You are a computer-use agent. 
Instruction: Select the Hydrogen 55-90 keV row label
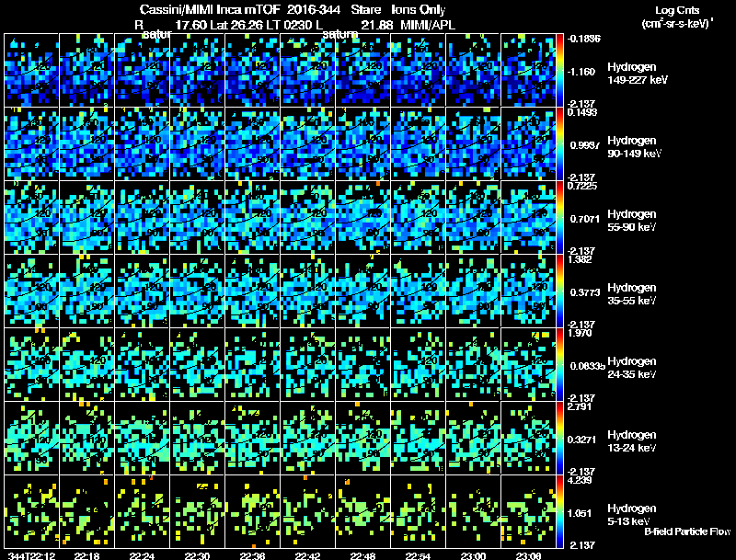click(x=632, y=221)
